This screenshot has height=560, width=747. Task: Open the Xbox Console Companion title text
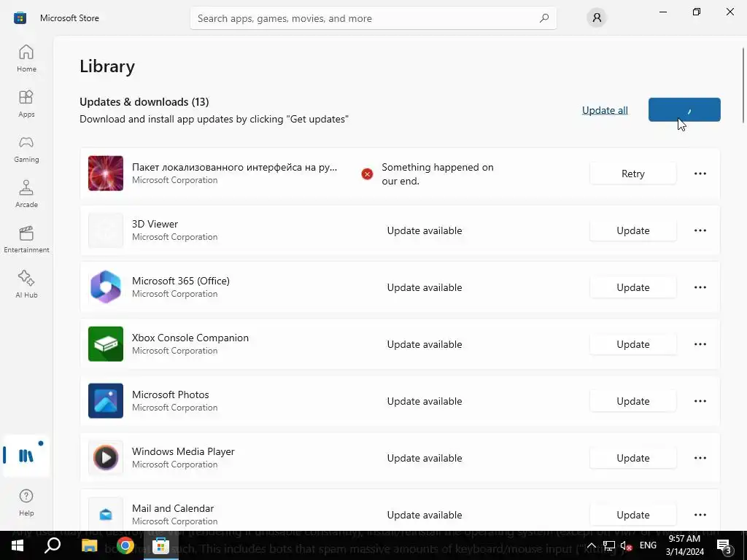click(190, 338)
